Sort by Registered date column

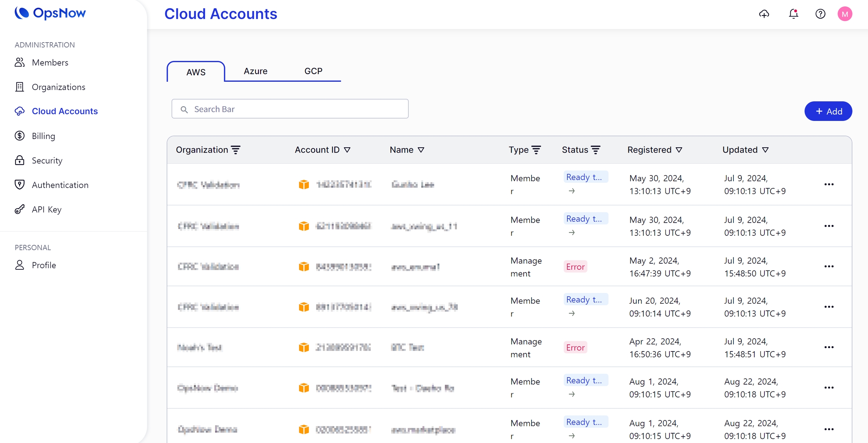(x=679, y=150)
